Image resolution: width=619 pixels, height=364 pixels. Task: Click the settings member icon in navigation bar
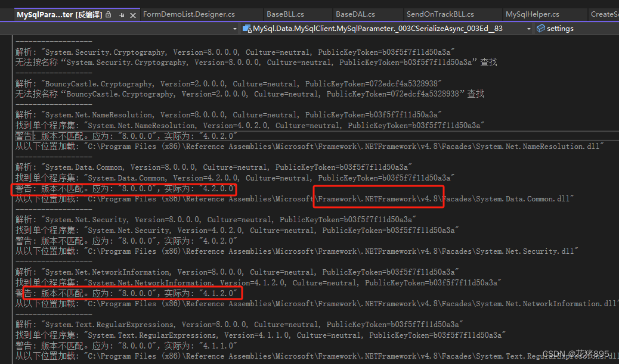pyautogui.click(x=541, y=28)
